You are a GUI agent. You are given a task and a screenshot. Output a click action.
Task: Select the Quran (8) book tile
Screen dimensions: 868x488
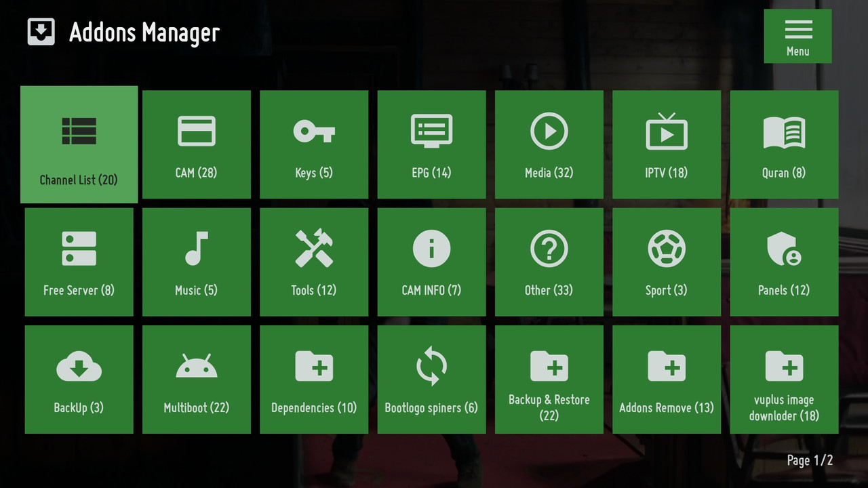(784, 144)
